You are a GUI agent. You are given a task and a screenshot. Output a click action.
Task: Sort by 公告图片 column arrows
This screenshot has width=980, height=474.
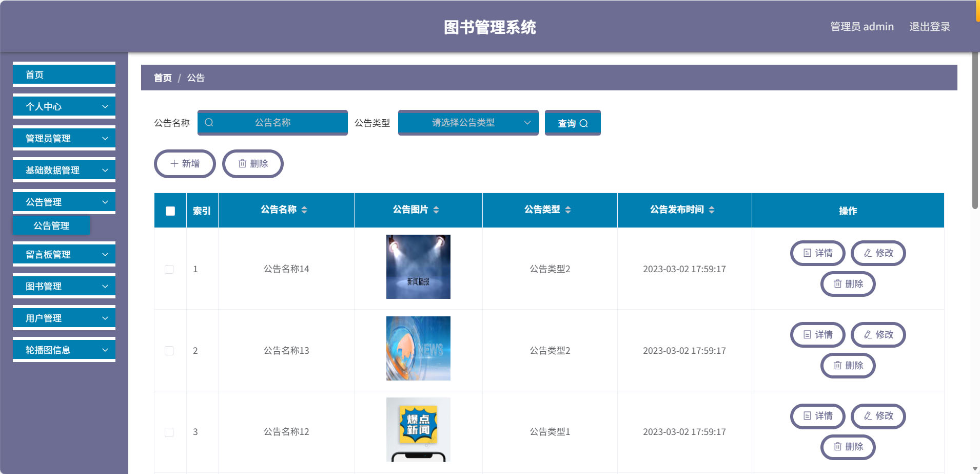436,210
